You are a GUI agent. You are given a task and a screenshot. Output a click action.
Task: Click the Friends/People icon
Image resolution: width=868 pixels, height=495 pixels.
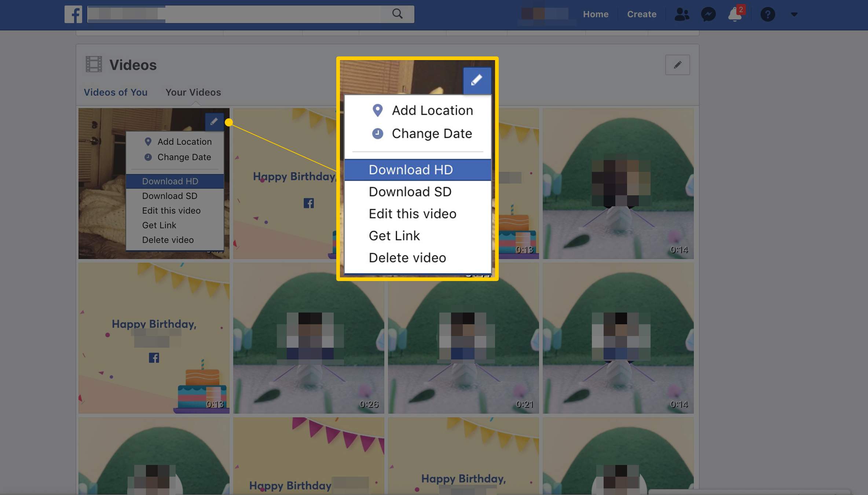click(682, 14)
